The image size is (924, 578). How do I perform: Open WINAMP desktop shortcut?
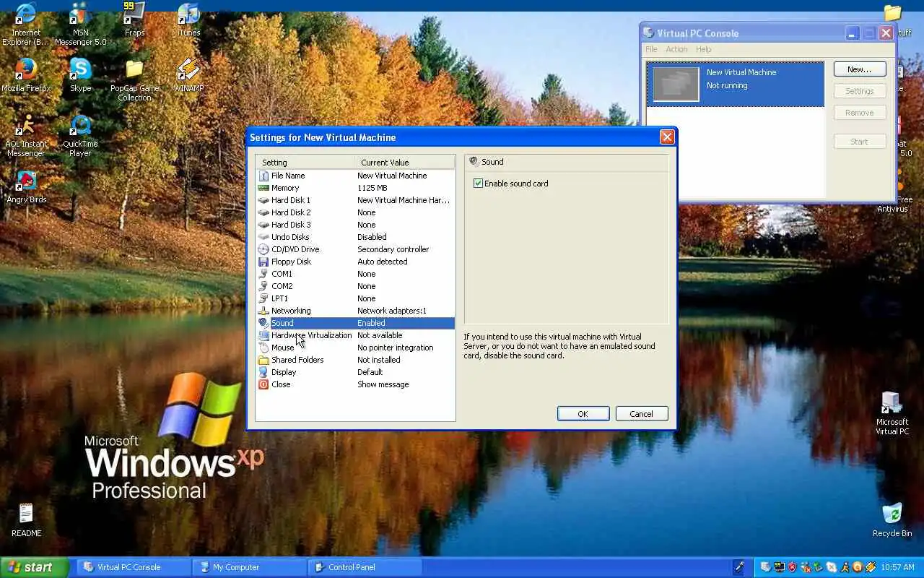coord(189,75)
